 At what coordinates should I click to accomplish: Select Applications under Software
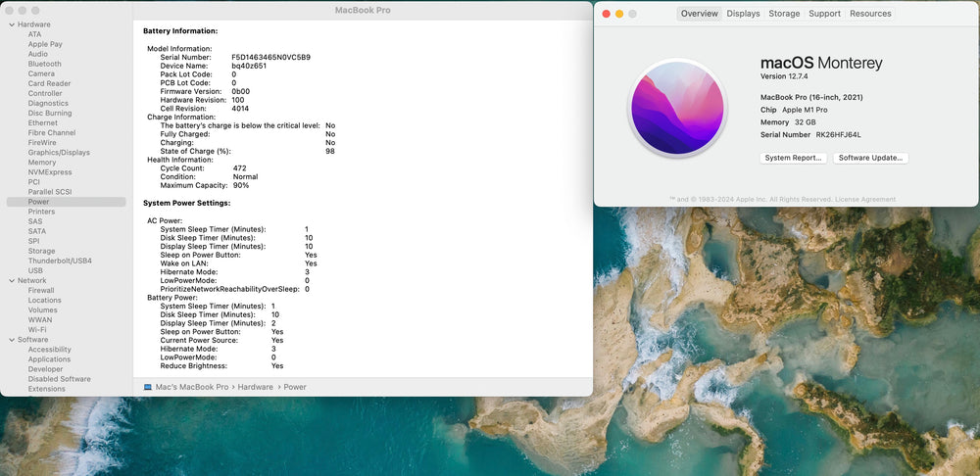(49, 359)
